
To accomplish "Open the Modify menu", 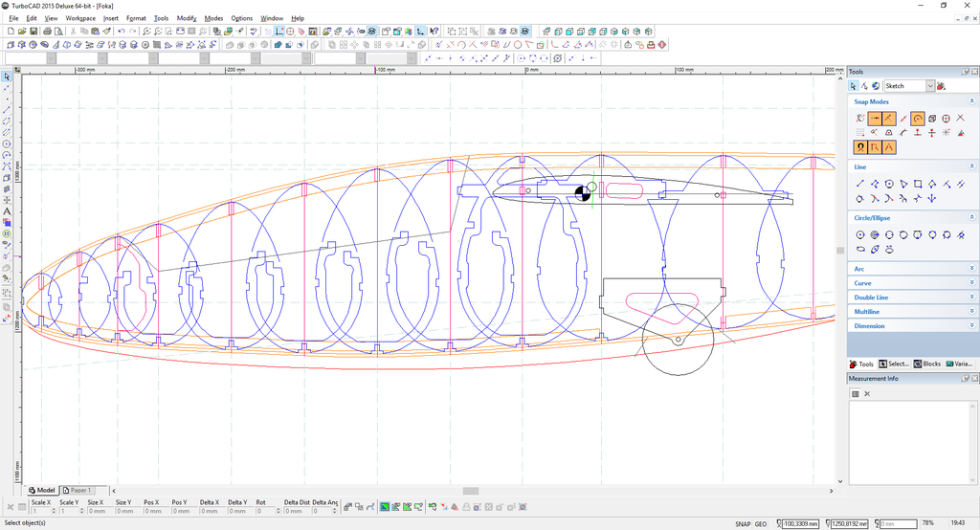I will click(x=186, y=18).
